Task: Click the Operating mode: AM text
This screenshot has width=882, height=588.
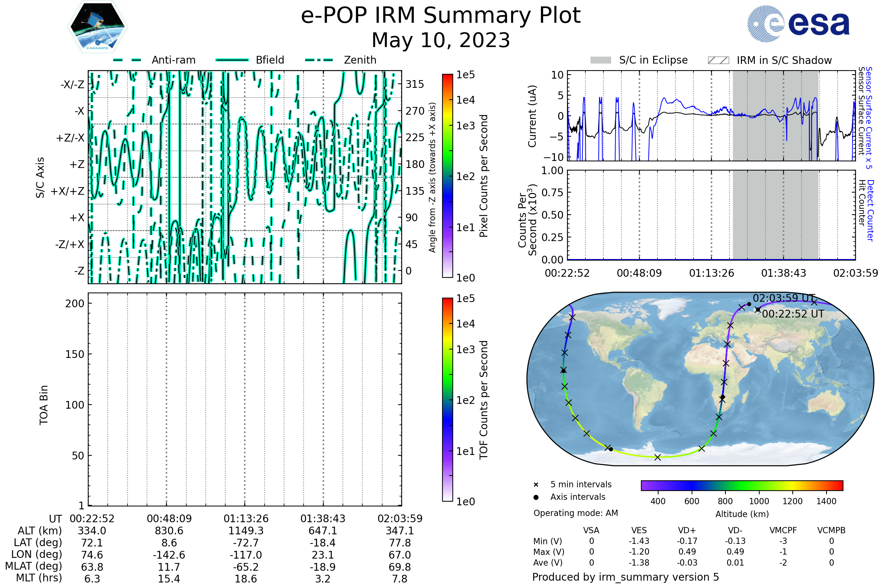Action: [576, 513]
